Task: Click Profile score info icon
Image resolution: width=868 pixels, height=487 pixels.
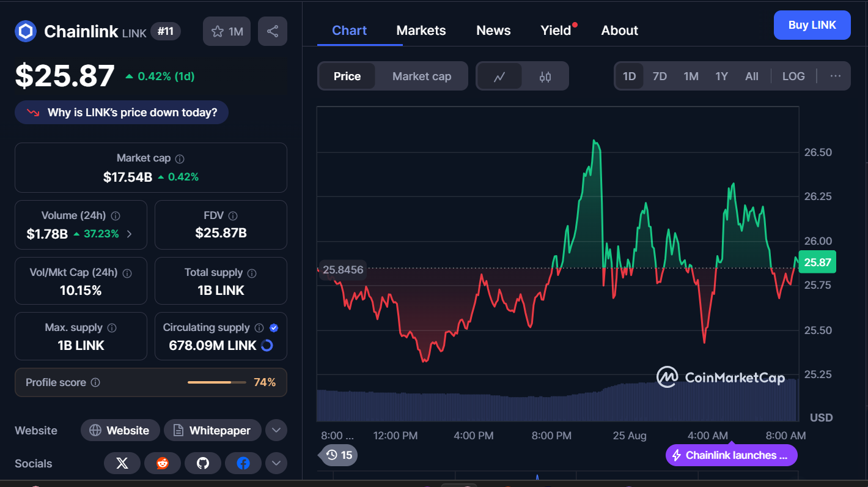Action: click(95, 382)
